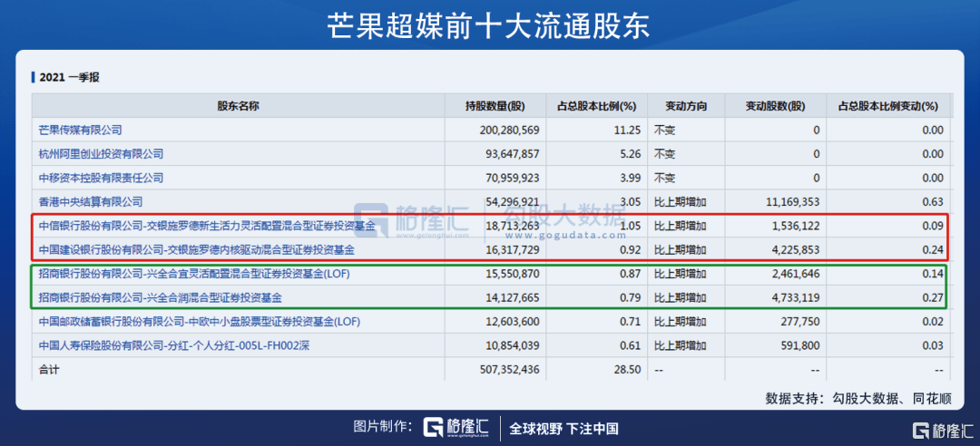Sort by the 变动股数(股) column header
Screen dimensions: 980x446
[775, 106]
